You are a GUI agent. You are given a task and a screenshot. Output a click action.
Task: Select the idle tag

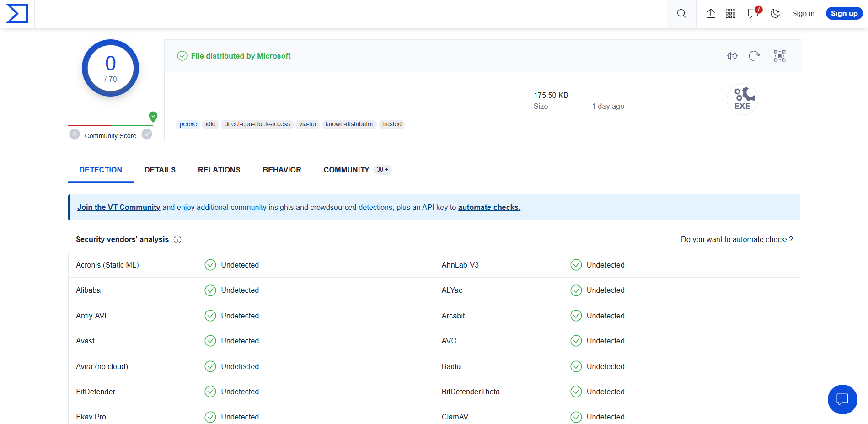[210, 124]
